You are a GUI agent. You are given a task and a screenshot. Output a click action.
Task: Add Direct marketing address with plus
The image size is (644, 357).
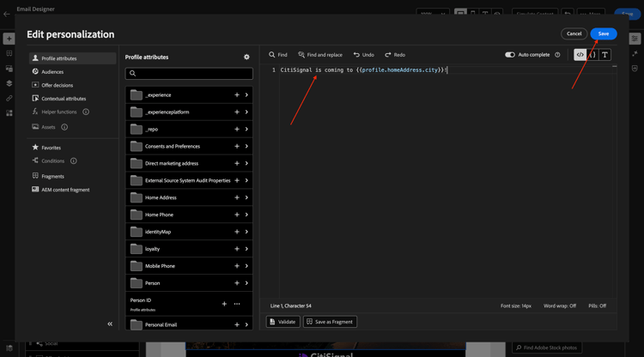pyautogui.click(x=237, y=163)
